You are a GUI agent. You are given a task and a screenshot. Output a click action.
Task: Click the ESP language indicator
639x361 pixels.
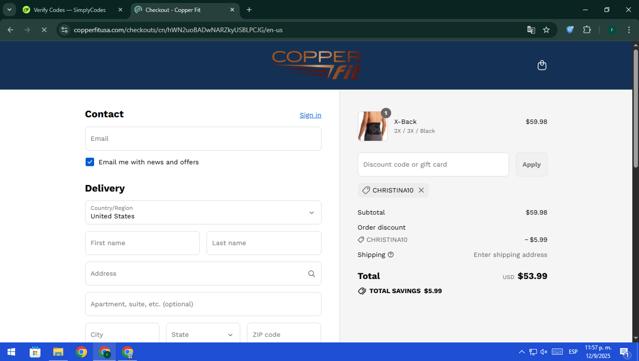[573, 352]
